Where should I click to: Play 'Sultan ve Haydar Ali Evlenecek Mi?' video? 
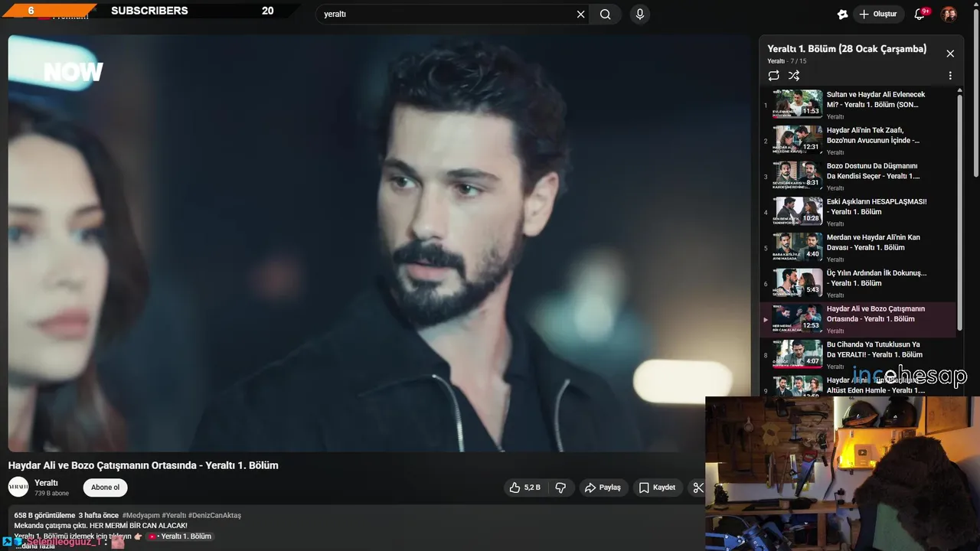(x=857, y=105)
